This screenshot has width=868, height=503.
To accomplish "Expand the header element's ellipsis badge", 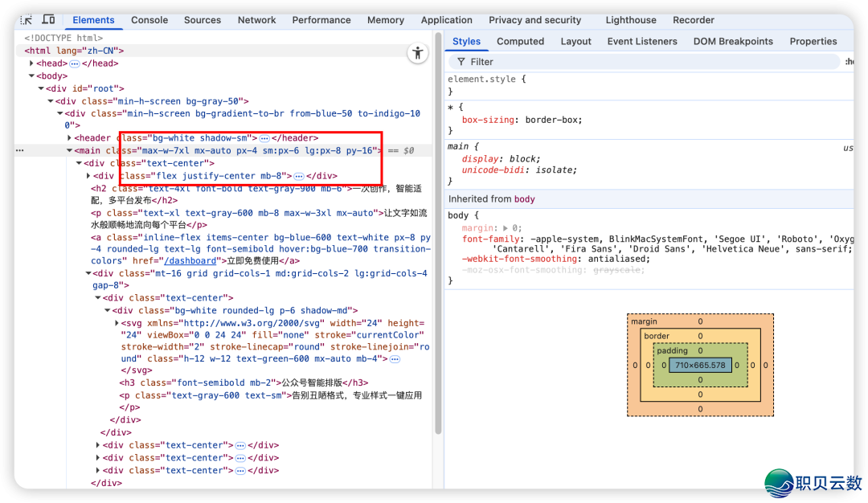I will tap(264, 138).
